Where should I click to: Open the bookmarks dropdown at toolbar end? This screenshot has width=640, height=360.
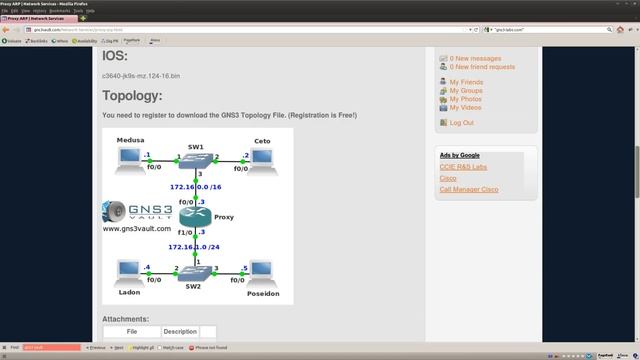pos(638,30)
